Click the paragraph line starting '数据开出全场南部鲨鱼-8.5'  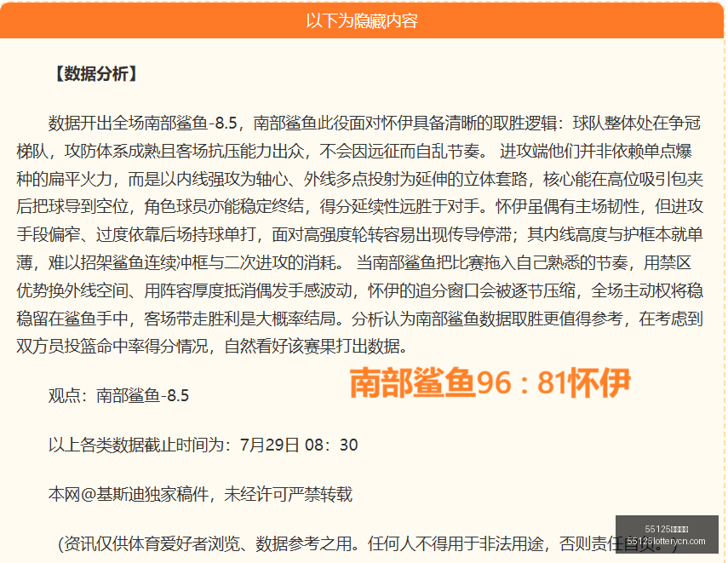click(374, 124)
